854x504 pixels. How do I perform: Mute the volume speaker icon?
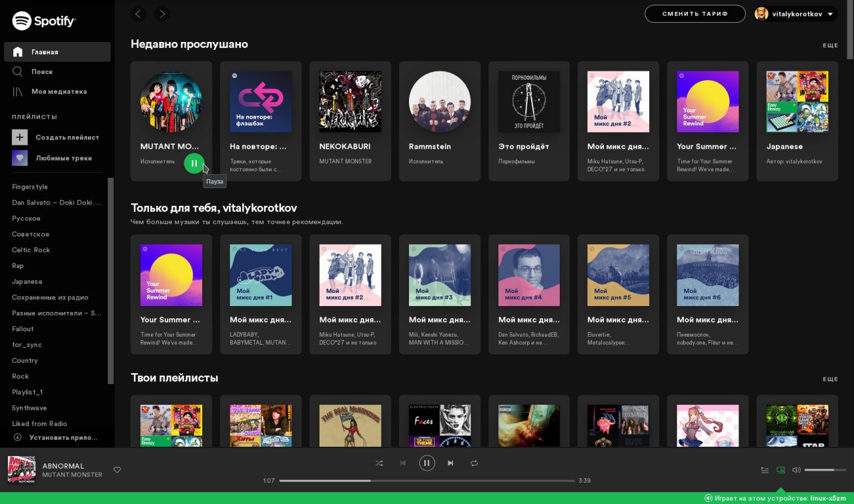click(x=796, y=470)
